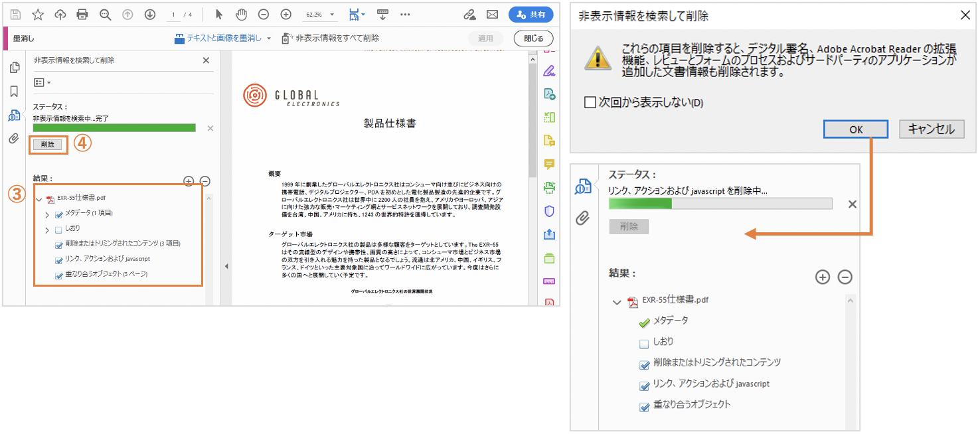The height and width of the screenshot is (434, 980).
Task: Toggle the しおり checkbox in left results
Action: (x=58, y=230)
